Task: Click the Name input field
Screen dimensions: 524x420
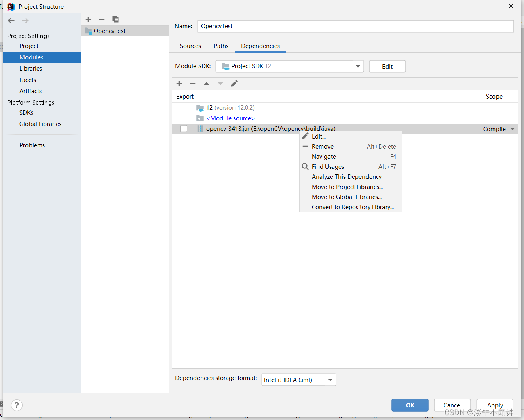Action: [356, 26]
